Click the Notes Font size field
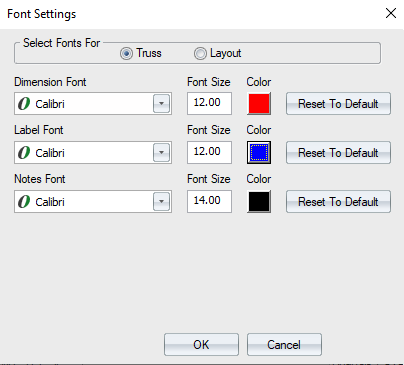 pos(209,201)
